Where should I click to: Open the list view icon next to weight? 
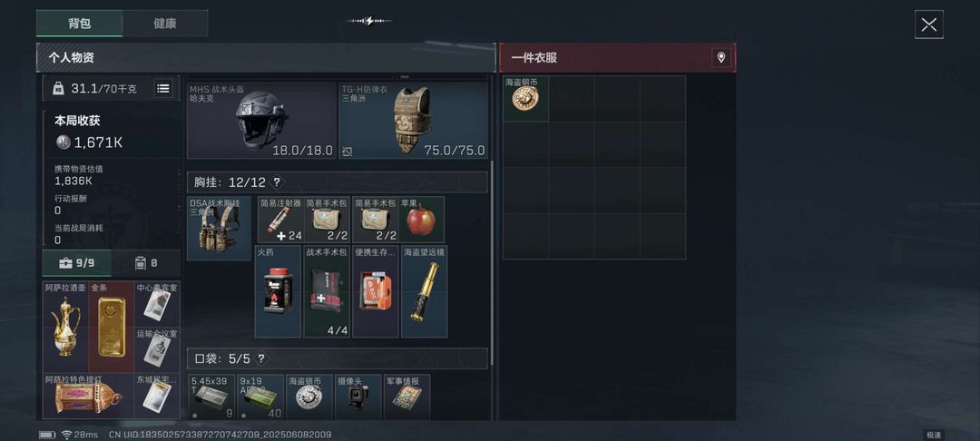pos(163,89)
